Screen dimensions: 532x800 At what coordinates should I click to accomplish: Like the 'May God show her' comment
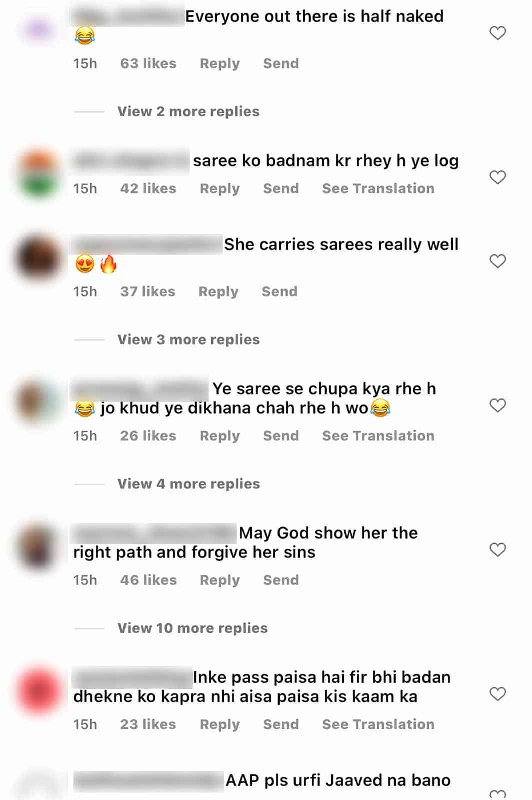click(497, 549)
